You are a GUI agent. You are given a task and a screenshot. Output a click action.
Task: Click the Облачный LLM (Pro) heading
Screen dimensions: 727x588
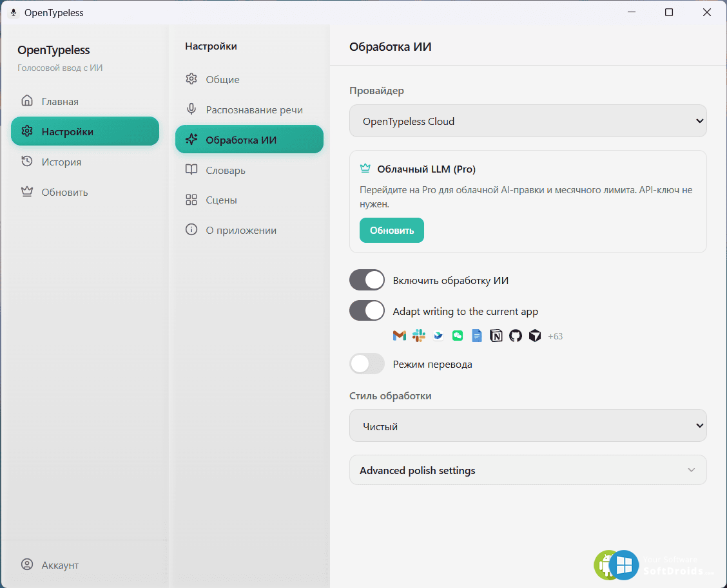427,169
